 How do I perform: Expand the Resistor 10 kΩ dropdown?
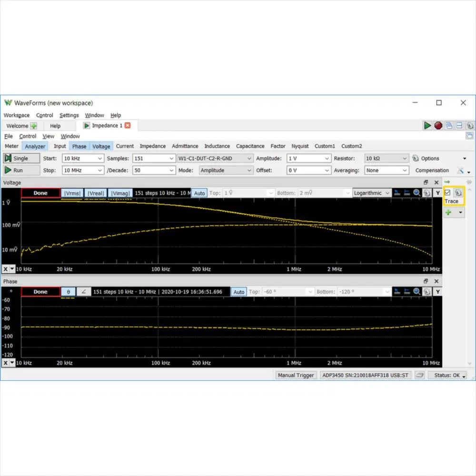405,159
